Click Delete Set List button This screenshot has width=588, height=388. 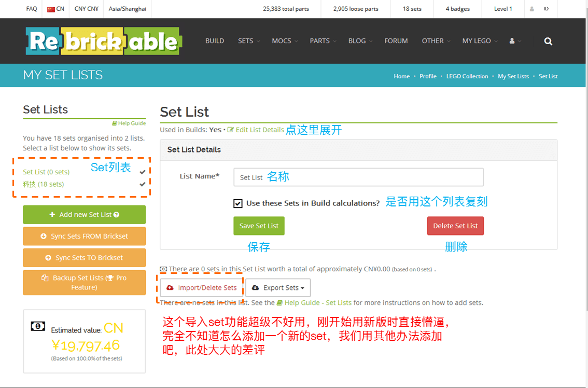pos(455,226)
